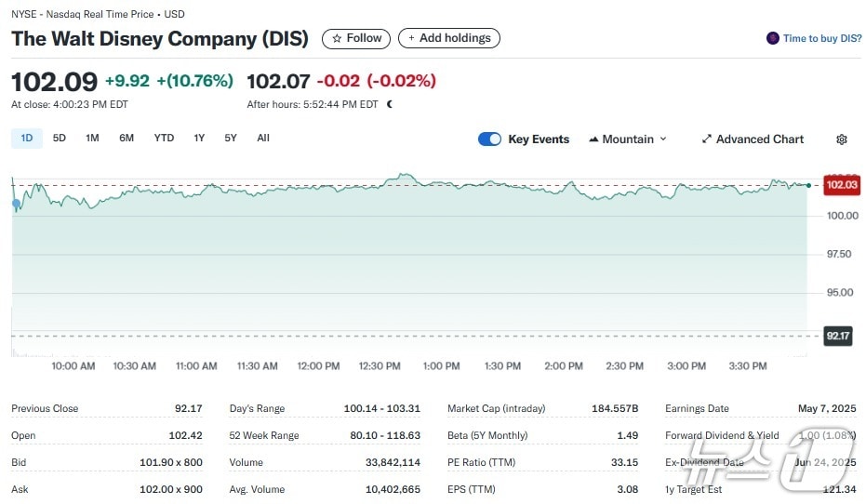Click the Mountain chart type icon
866x504 pixels.
[593, 139]
